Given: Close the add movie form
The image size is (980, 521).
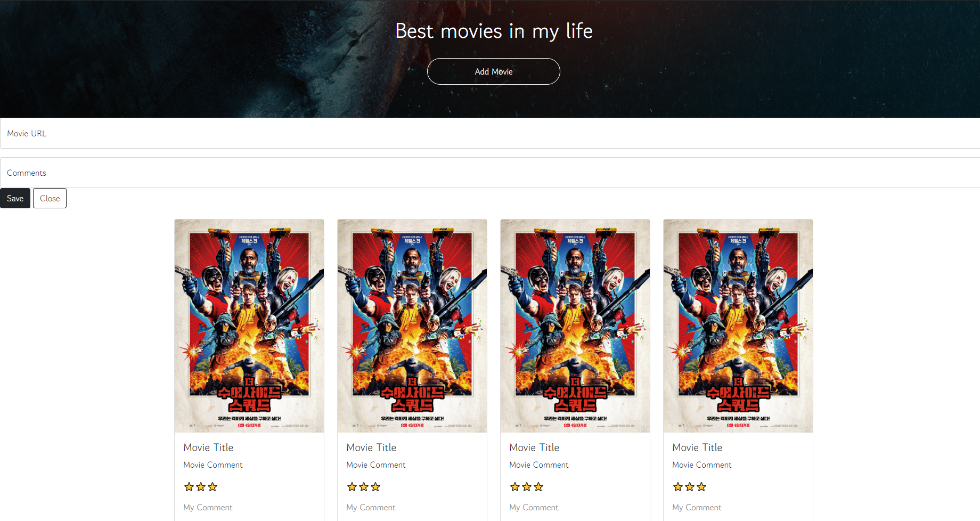Looking at the screenshot, I should (x=50, y=198).
